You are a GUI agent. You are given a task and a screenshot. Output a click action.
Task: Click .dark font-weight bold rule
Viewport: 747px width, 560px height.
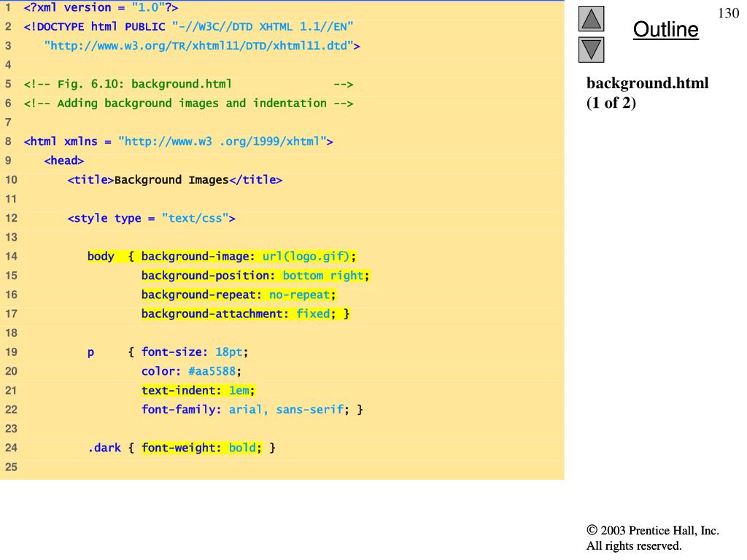[182, 448]
